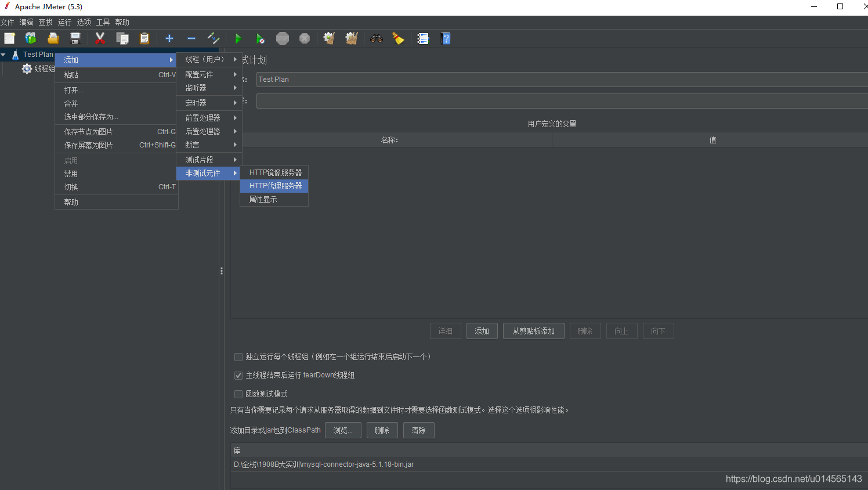
Task: Click the Search binoculars icon
Action: click(x=377, y=38)
